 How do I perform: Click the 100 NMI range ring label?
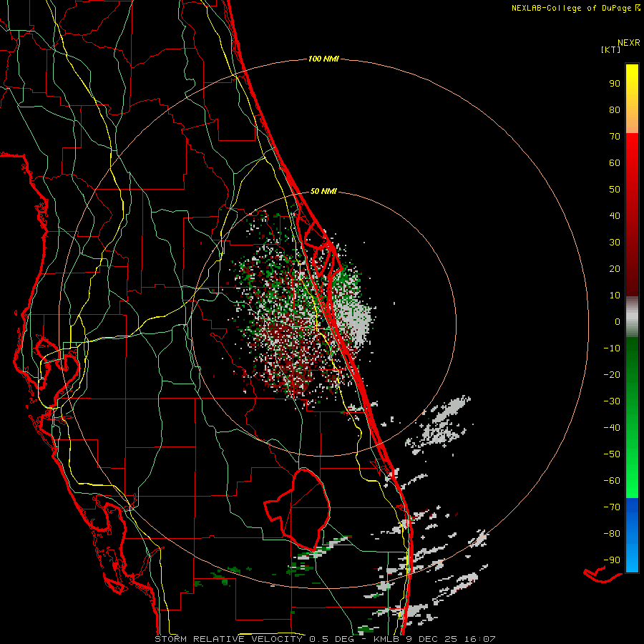coord(323,59)
